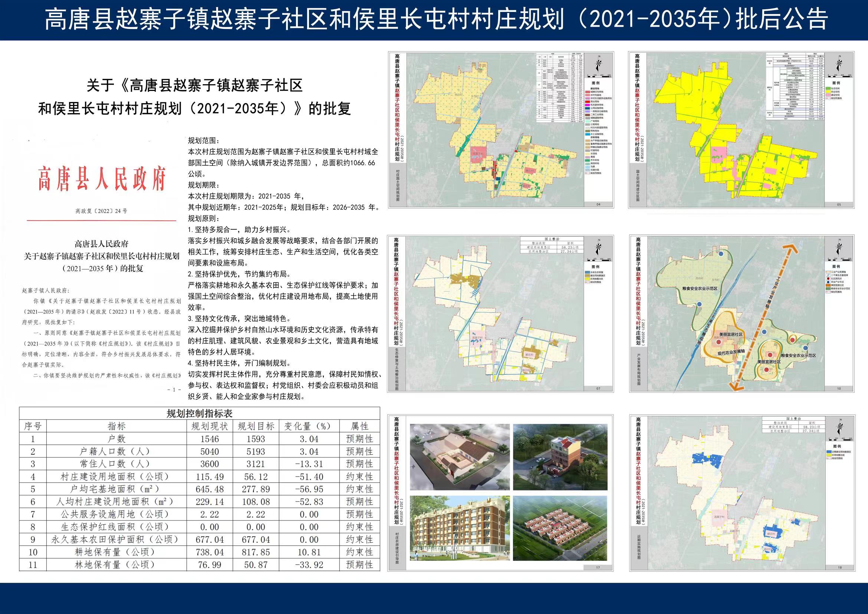
Task: Click document number 高政复〔2022〕24号
Action: tap(101, 211)
